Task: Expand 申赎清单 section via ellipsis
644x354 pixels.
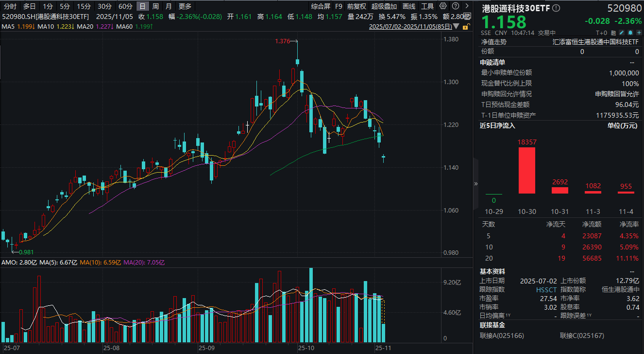Action: 632,62
